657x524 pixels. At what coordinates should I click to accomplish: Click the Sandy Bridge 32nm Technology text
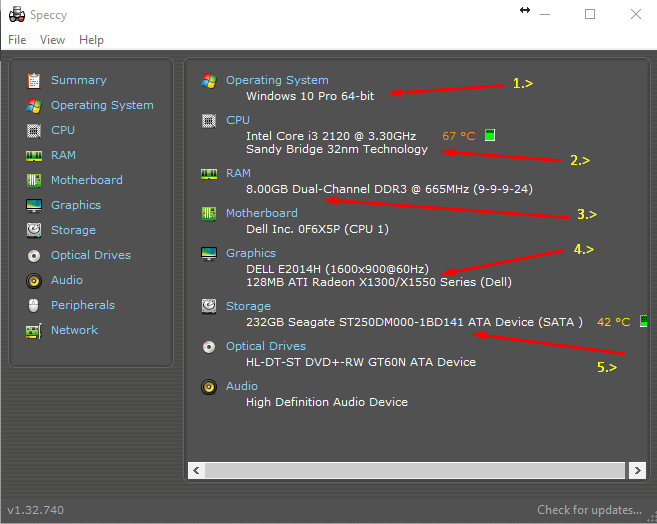(x=337, y=149)
